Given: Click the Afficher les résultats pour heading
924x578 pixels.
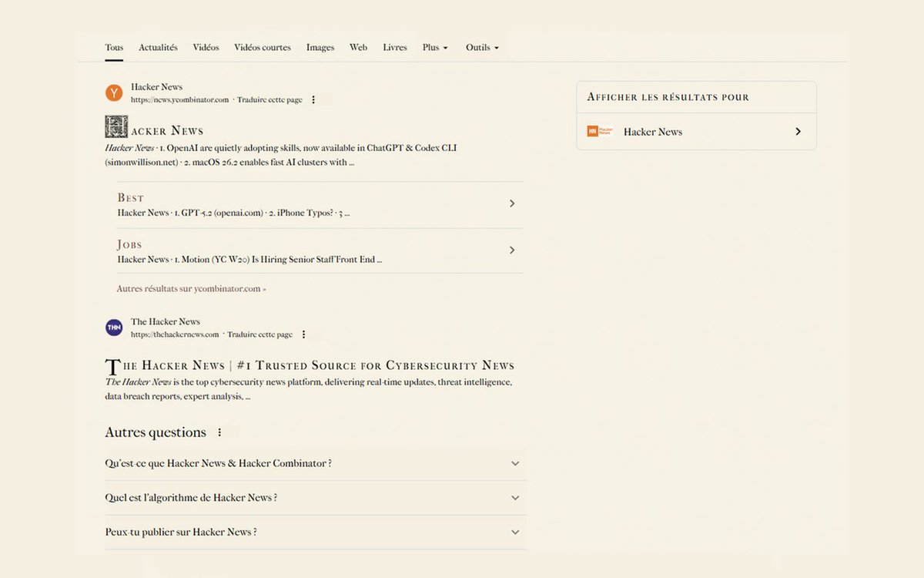Looking at the screenshot, I should [x=668, y=97].
